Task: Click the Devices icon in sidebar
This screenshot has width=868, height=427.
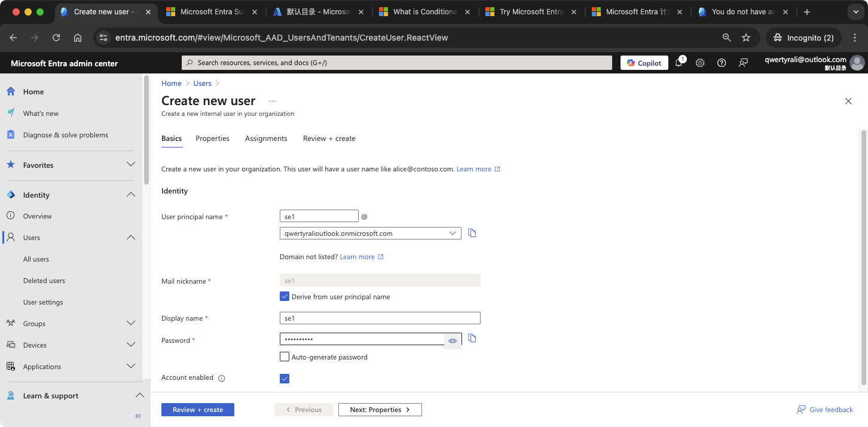Action: (x=11, y=345)
